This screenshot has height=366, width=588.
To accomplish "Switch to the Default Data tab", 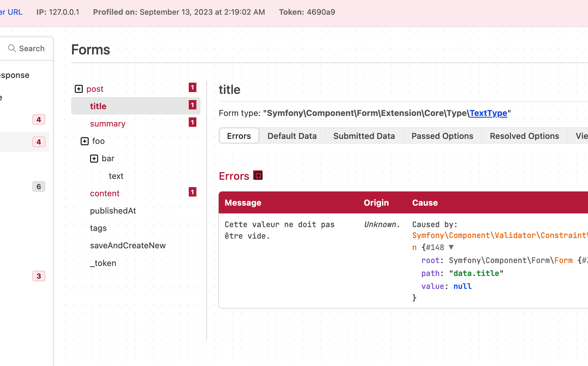I will click(x=292, y=136).
